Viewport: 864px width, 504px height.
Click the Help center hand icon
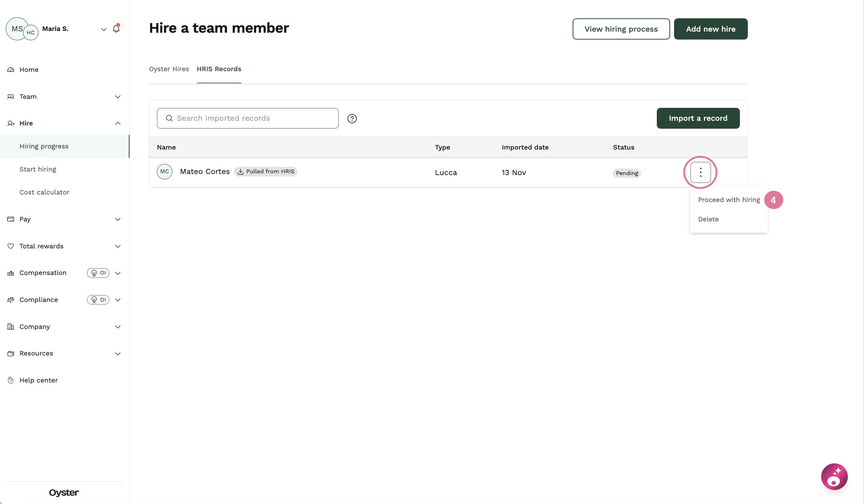pyautogui.click(x=11, y=380)
